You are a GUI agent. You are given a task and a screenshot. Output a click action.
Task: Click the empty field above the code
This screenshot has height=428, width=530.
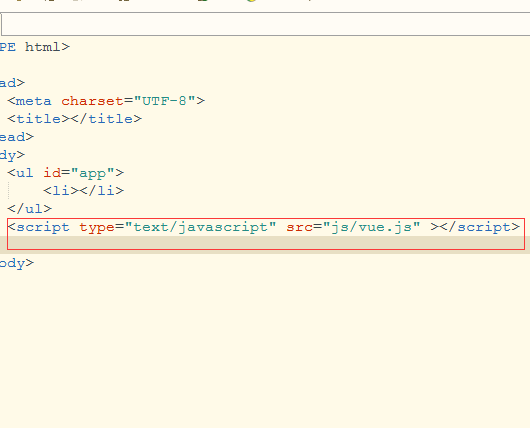[x=266, y=24]
